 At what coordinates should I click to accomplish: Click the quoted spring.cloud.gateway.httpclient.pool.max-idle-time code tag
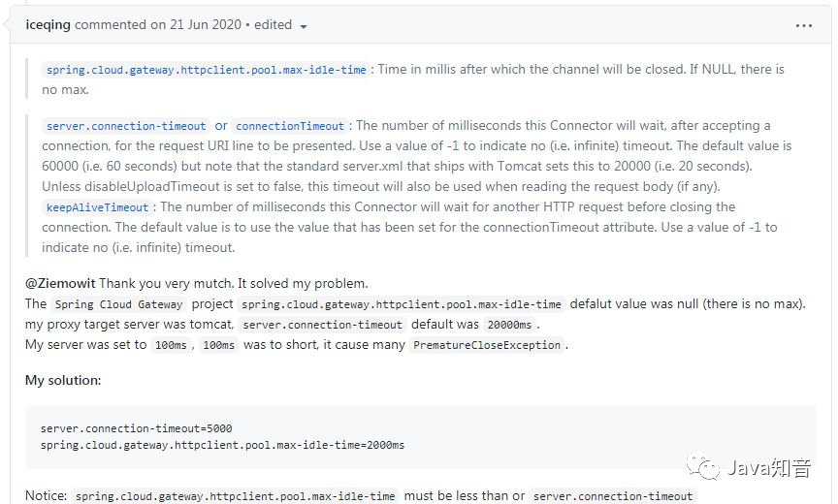[x=206, y=70]
